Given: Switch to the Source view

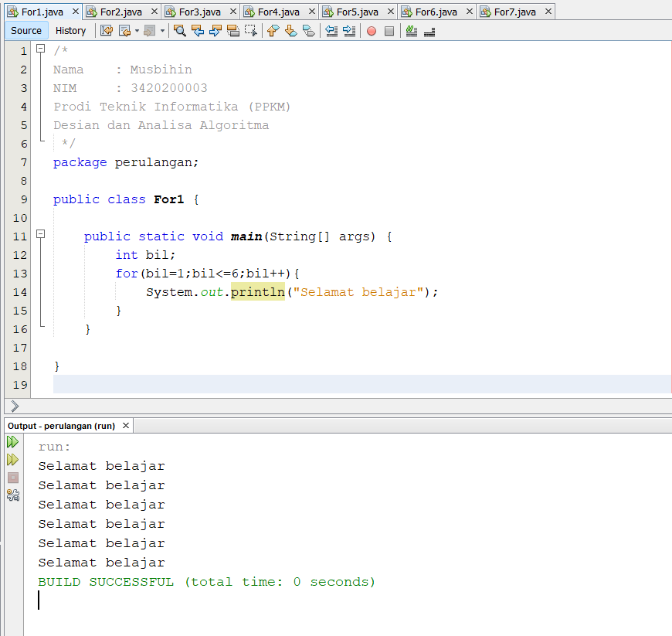Looking at the screenshot, I should [26, 31].
